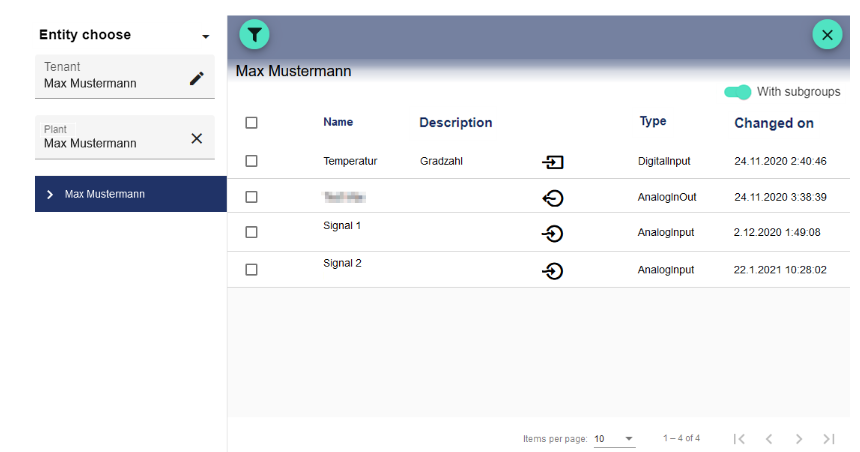Select the Signal 2 row checkbox
The height and width of the screenshot is (452, 860).
(251, 270)
